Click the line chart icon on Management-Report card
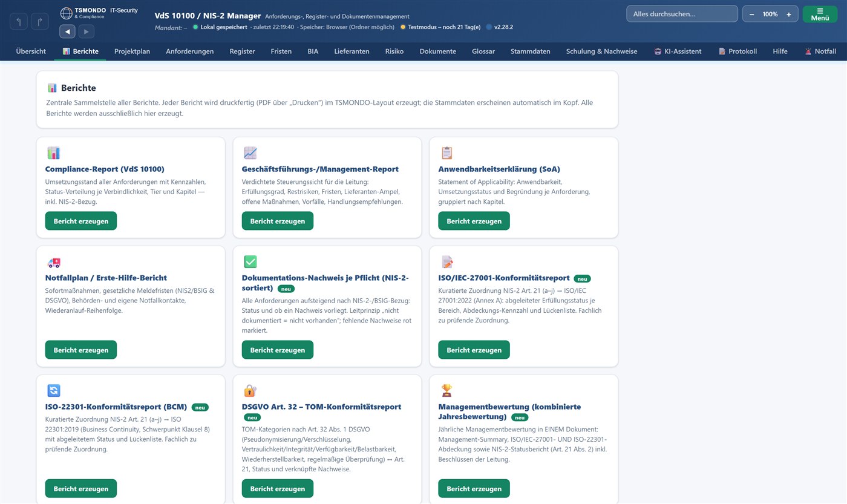Viewport: 847px width, 504px height. (x=250, y=153)
